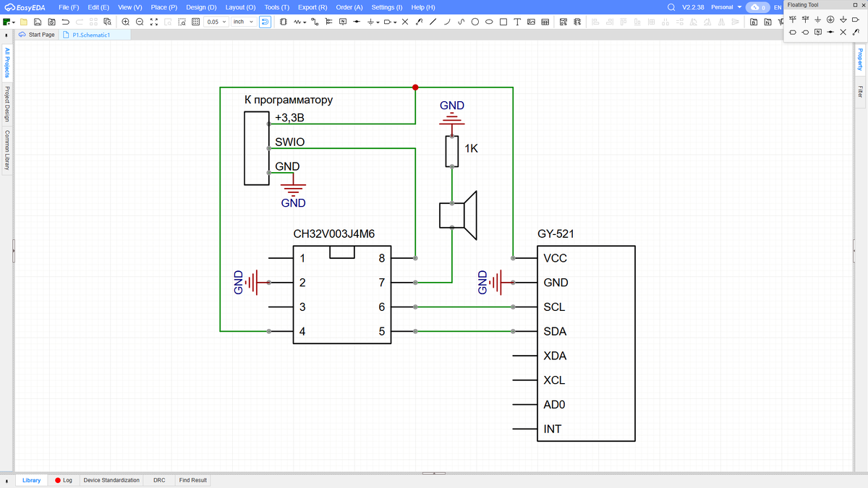The image size is (868, 488).
Task: Expand the ground symbol dropdown in toolbar
Action: click(x=378, y=22)
